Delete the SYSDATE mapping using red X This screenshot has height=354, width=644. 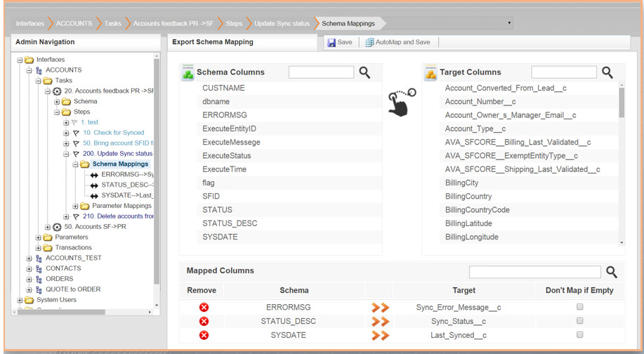tap(204, 335)
